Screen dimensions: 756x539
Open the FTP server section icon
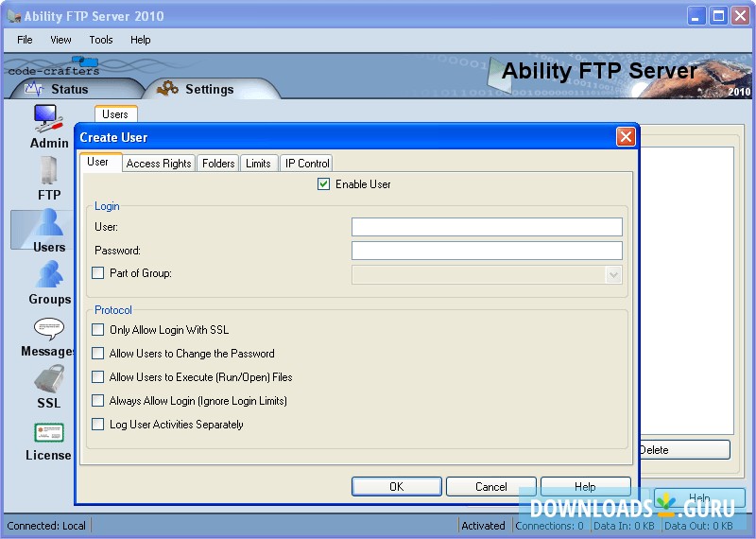tap(49, 170)
